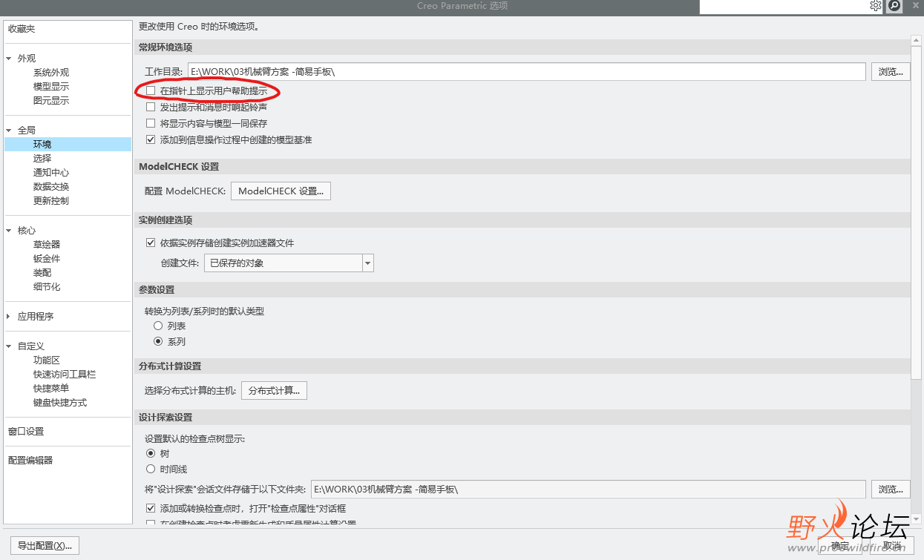Enable 在指针上显示用户帮助提示 checkbox

[x=151, y=90]
